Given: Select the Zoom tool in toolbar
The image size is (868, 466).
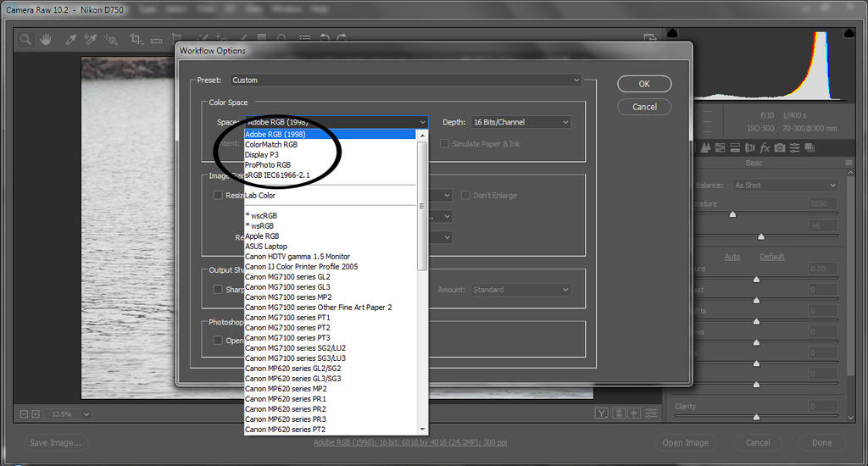Looking at the screenshot, I should [x=26, y=39].
